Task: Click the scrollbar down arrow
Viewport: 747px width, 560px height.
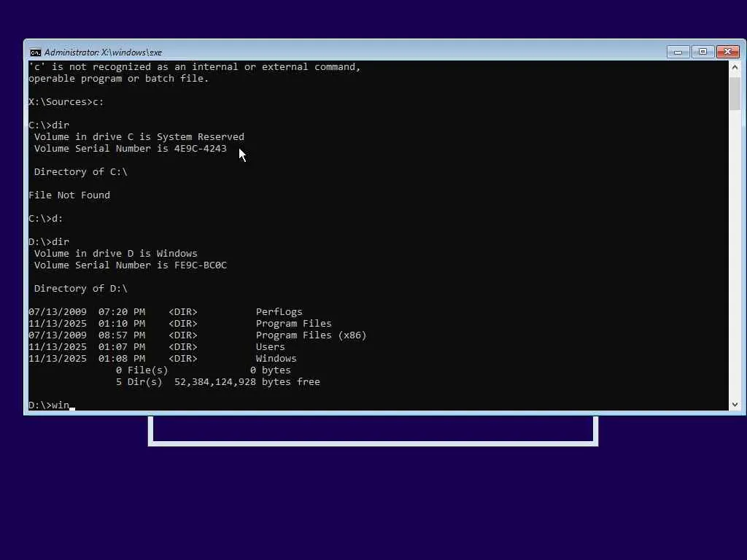Action: pyautogui.click(x=735, y=404)
